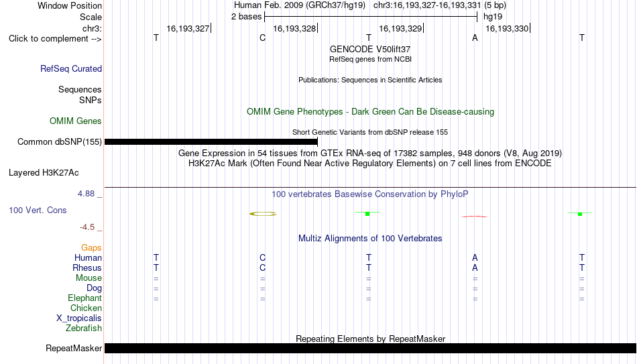This screenshot has height=364, width=637.
Task: Open the RefSeq Curated track label
Action: pyautogui.click(x=71, y=68)
